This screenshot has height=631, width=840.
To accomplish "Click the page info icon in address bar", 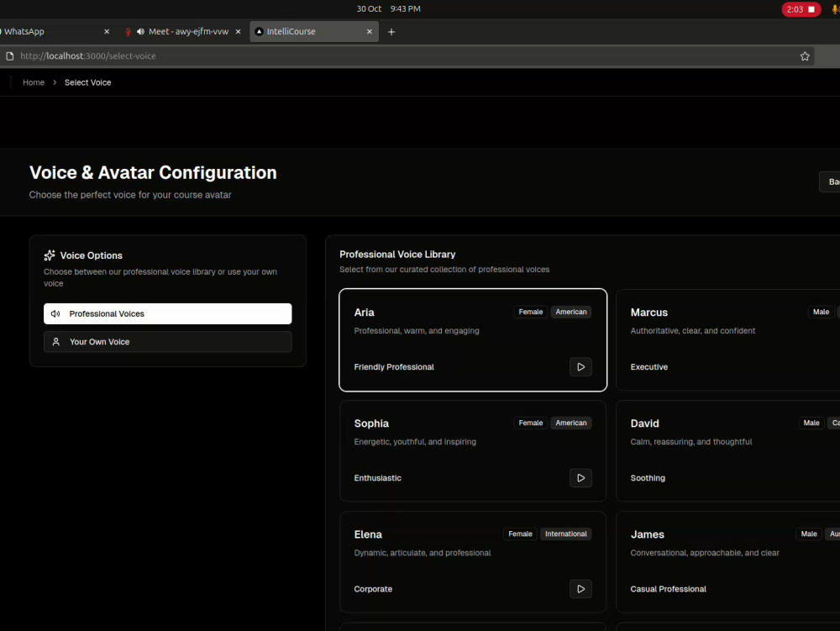I will (x=9, y=55).
